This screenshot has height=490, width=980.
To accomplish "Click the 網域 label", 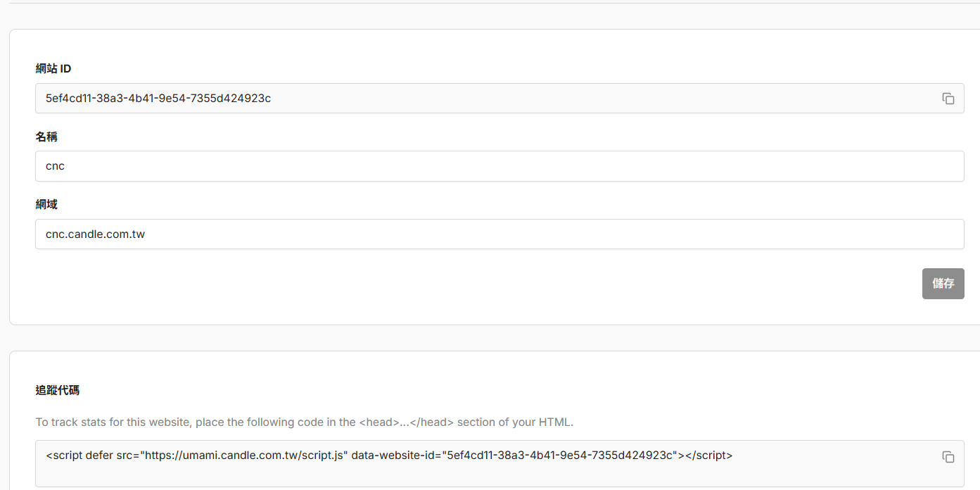I will 46,204.
